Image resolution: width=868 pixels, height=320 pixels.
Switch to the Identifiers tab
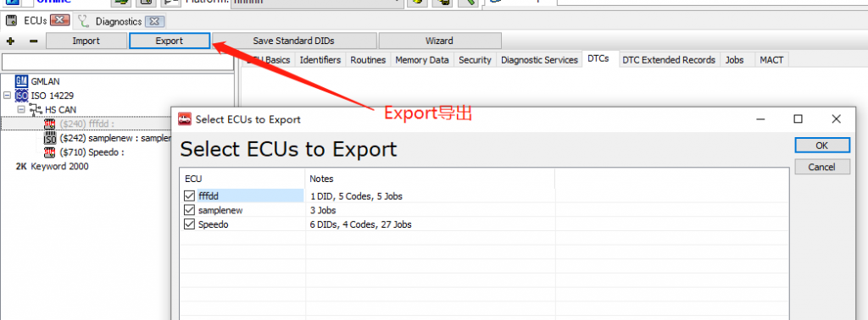pos(320,60)
